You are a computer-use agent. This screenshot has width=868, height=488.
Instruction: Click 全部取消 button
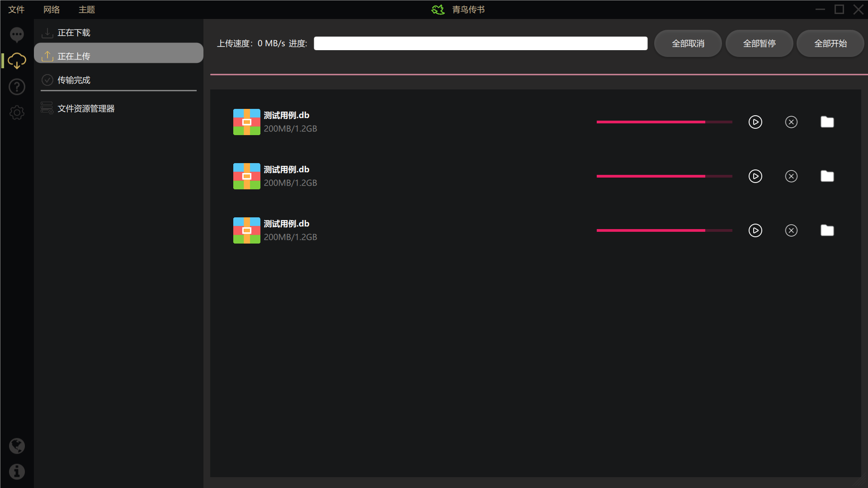click(688, 43)
